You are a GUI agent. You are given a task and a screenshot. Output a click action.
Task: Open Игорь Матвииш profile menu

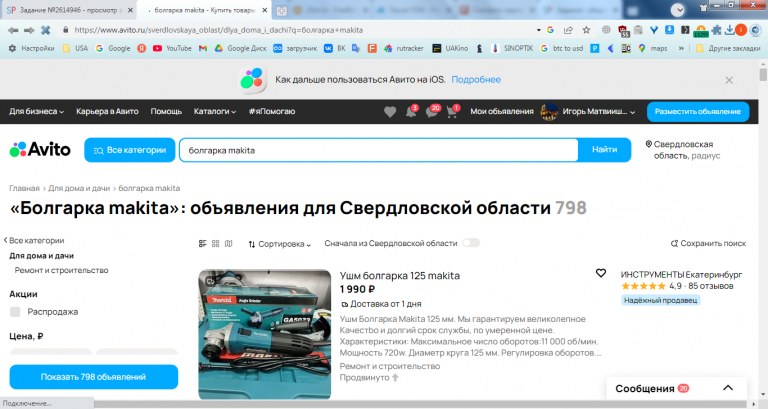click(588, 112)
